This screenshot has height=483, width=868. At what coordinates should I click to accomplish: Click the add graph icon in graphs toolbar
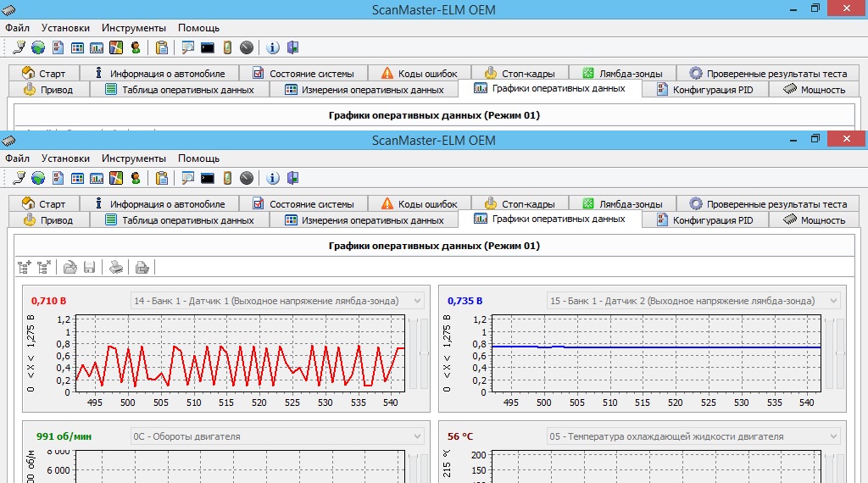pyautogui.click(x=25, y=267)
